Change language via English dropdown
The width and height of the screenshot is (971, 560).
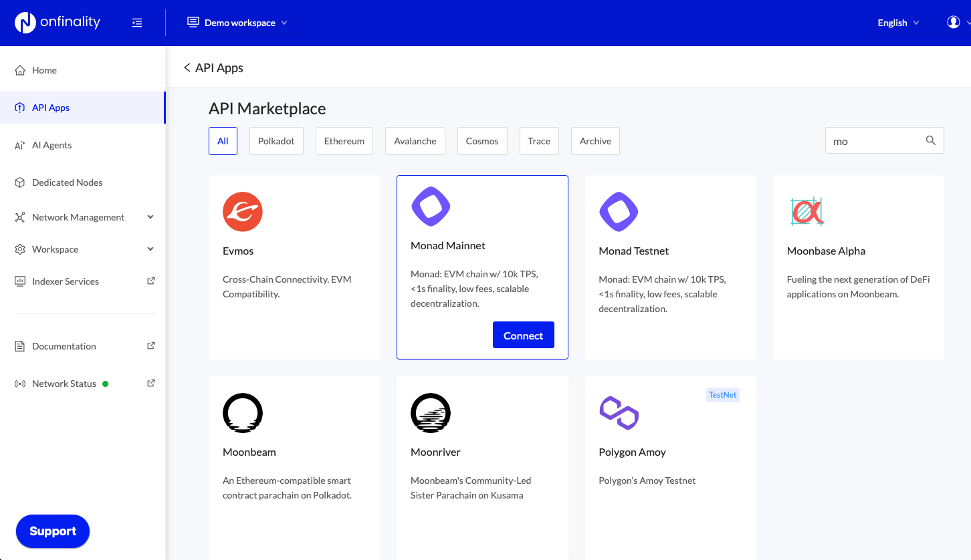coord(898,23)
